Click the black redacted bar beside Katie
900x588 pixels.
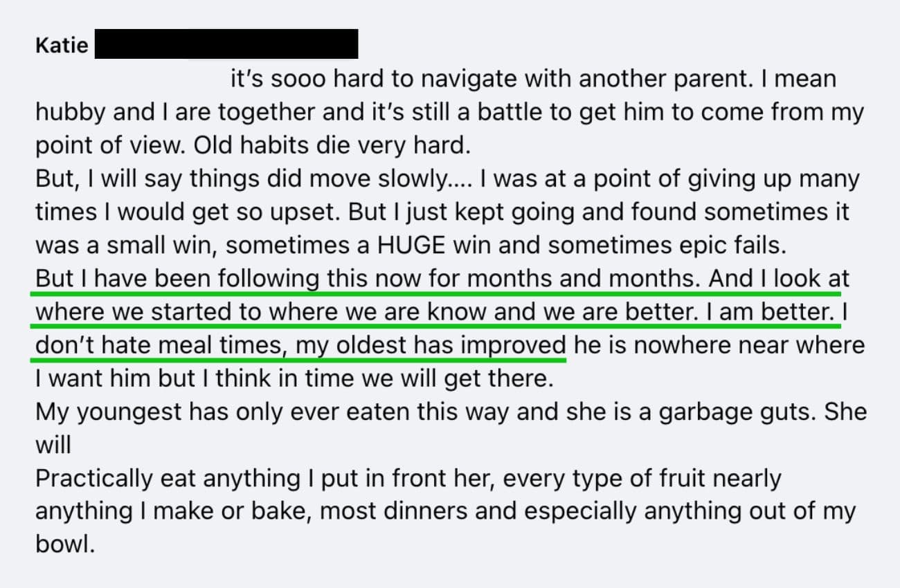(226, 44)
